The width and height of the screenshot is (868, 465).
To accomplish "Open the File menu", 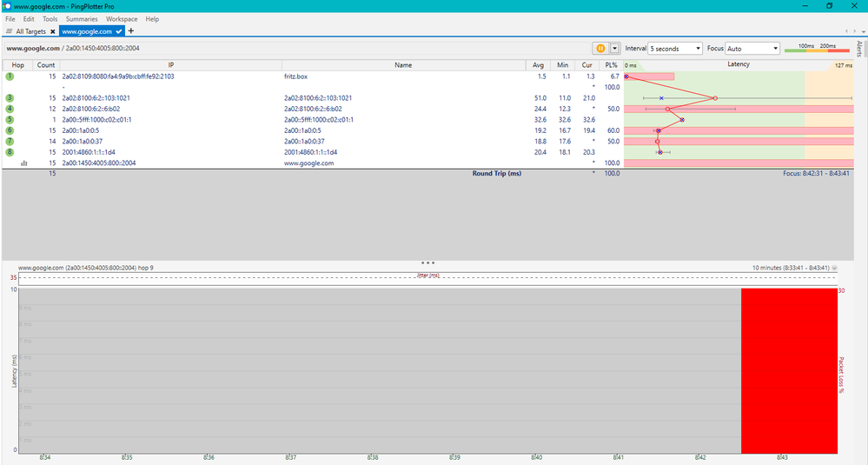I will coord(10,19).
